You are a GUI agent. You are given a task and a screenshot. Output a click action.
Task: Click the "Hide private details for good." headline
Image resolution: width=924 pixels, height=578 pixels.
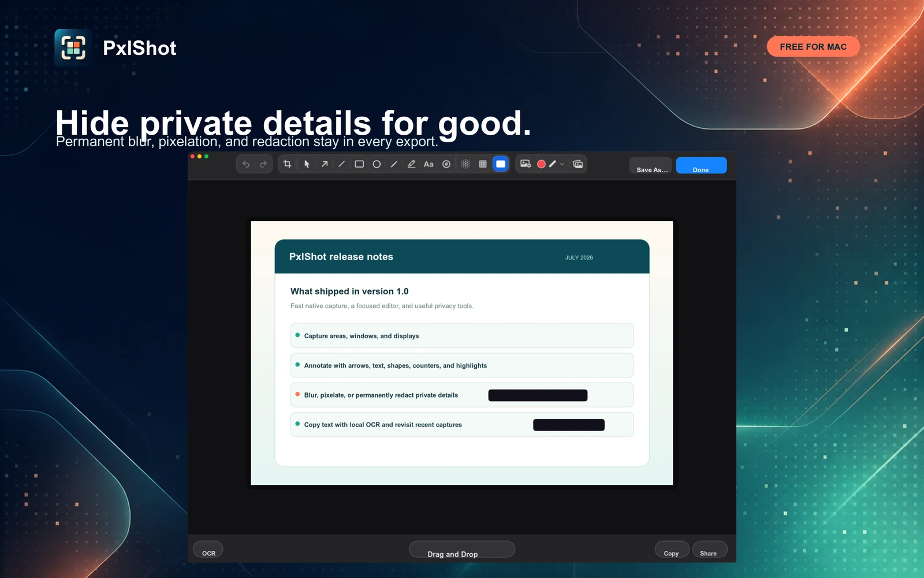pos(293,123)
